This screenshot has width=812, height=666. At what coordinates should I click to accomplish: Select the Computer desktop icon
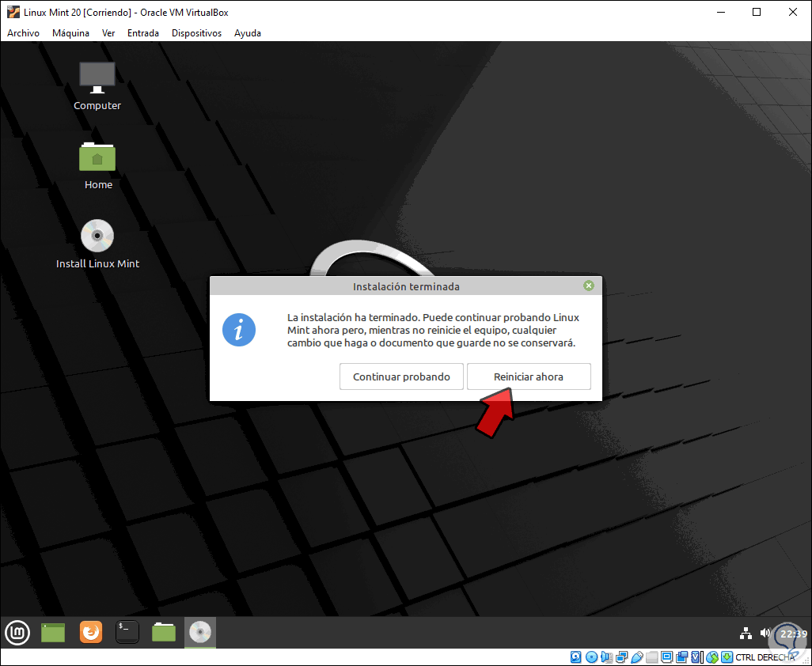(x=97, y=86)
